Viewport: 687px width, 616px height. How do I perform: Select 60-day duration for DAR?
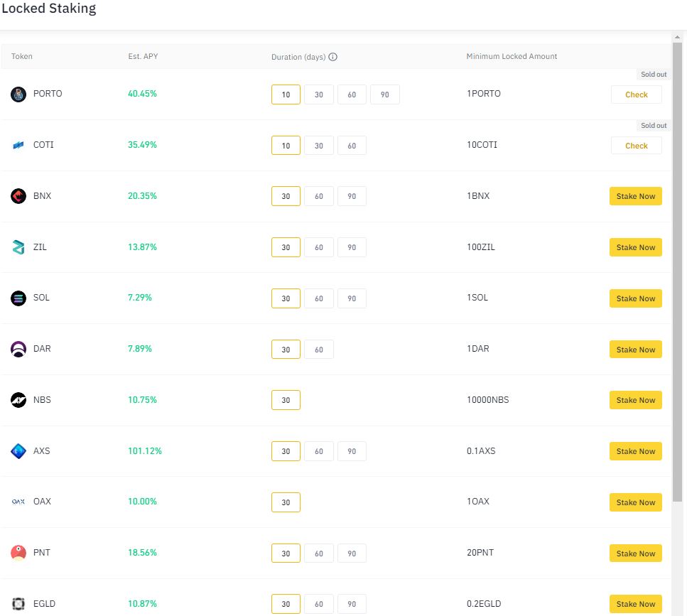319,350
